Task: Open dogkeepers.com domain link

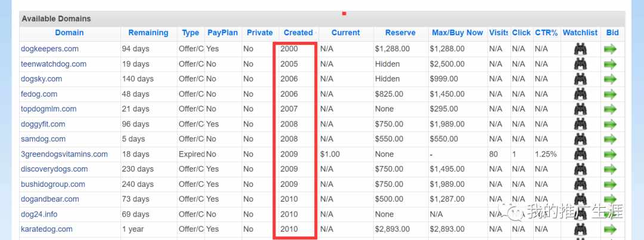Action: click(49, 49)
